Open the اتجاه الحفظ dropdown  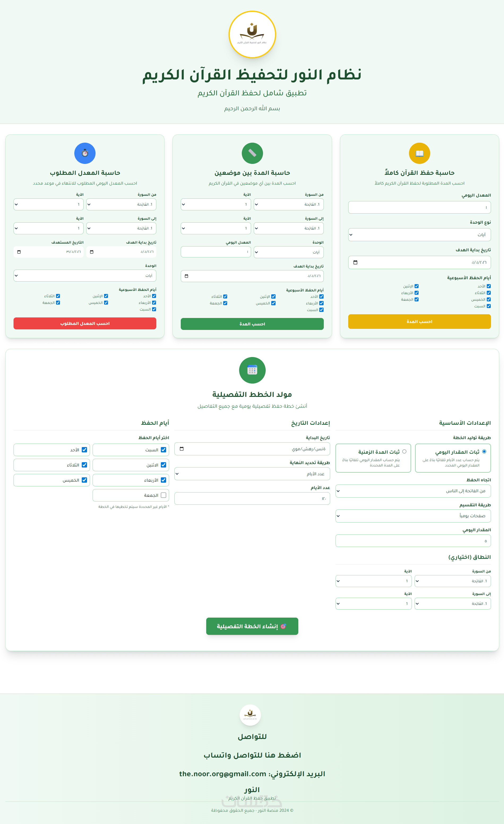tap(413, 491)
